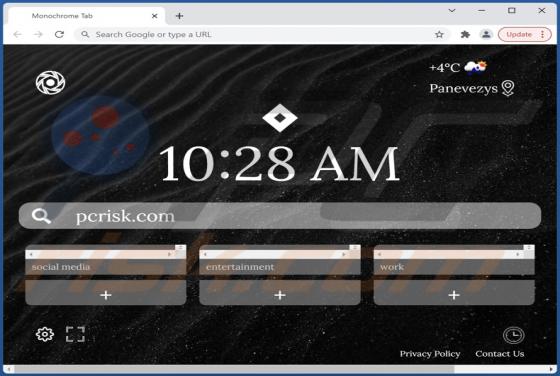
Task: Click the location pin next to Panevezys
Action: [x=508, y=88]
